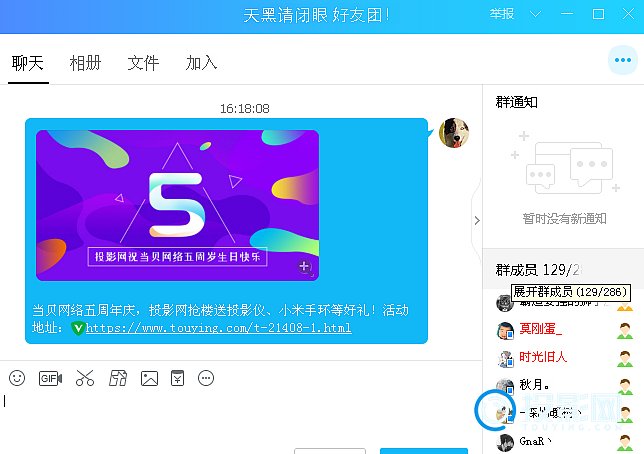Screen dimensions: 644x454
Task: Click avatar next to 莫刚蛋_
Action: (x=505, y=330)
